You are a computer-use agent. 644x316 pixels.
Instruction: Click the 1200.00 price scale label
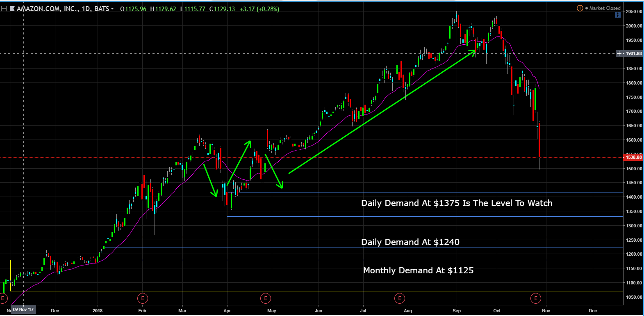click(x=634, y=254)
